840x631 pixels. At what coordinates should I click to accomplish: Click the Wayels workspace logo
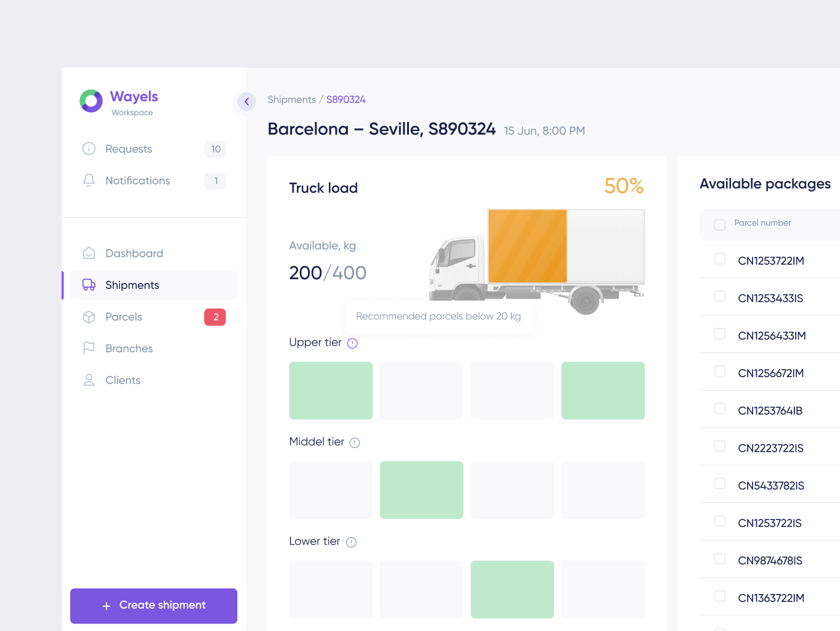point(91,101)
